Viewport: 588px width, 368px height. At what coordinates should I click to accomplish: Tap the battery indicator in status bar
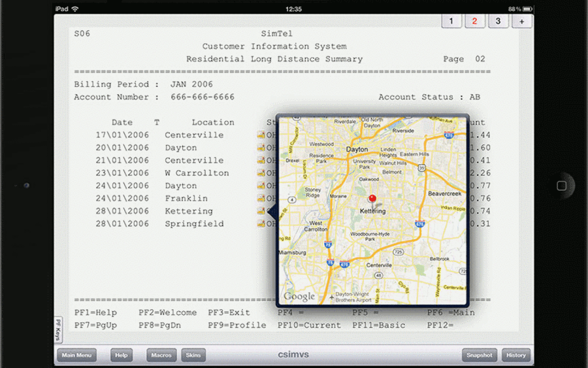[x=527, y=8]
